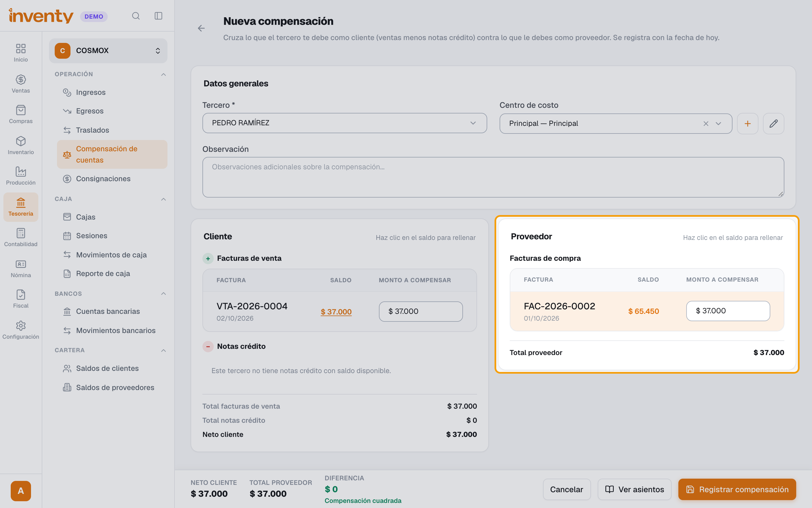This screenshot has width=812, height=508.
Task: Open the Compras module
Action: tap(21, 115)
